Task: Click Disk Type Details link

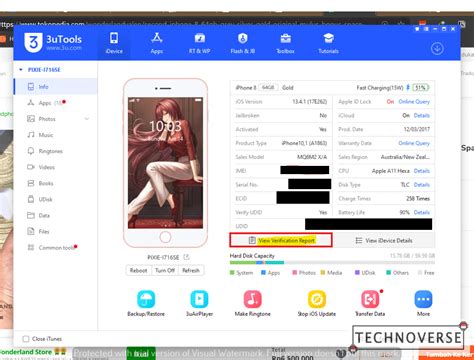Action: click(422, 185)
